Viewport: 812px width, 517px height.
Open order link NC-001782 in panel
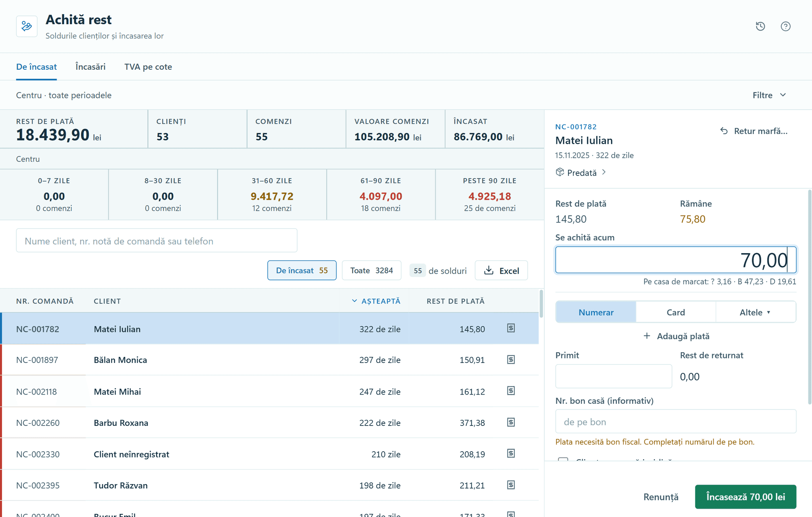coord(576,127)
